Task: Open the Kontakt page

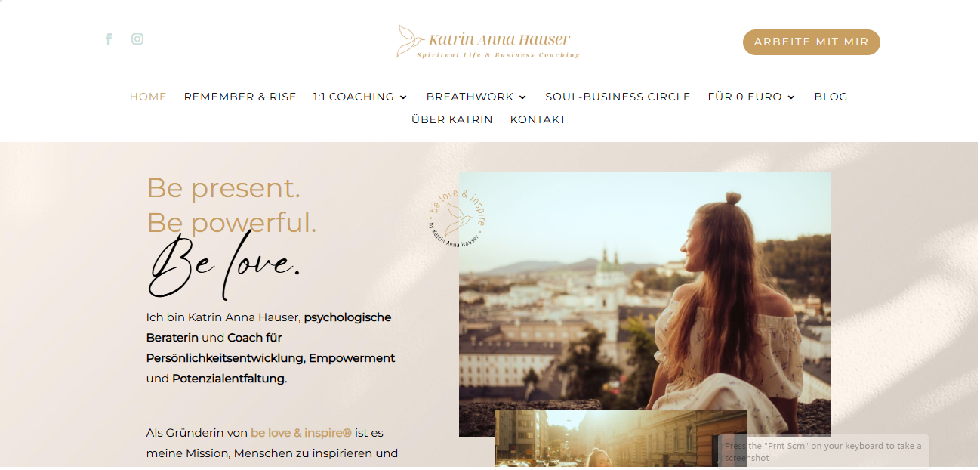Action: pyautogui.click(x=538, y=119)
